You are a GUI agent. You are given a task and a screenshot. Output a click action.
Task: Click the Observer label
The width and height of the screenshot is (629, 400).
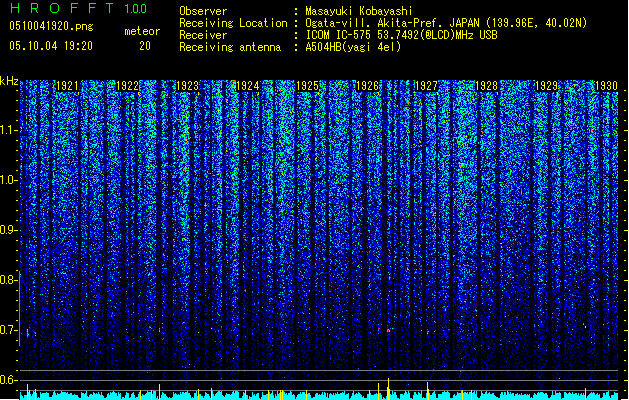[x=203, y=11]
